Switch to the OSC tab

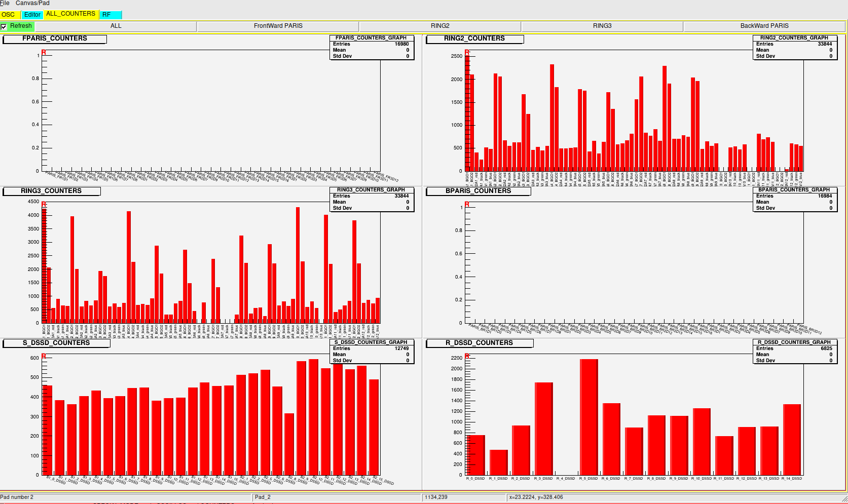(8, 15)
